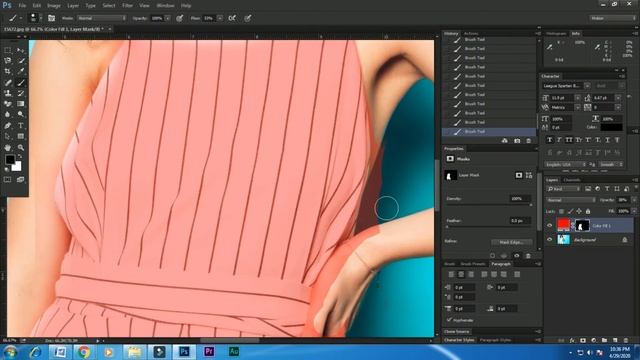Select the Dodge tool
Viewport: 640px width, 360px height.
click(21, 114)
